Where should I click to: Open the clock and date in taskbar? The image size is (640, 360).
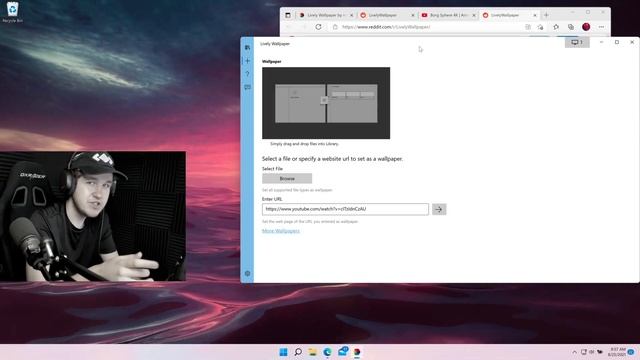(617, 352)
